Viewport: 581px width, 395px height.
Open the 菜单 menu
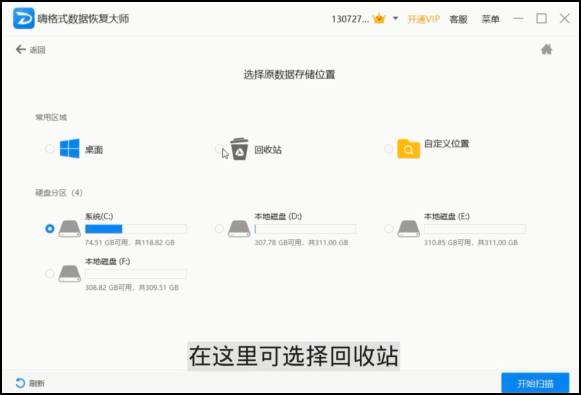tap(490, 19)
